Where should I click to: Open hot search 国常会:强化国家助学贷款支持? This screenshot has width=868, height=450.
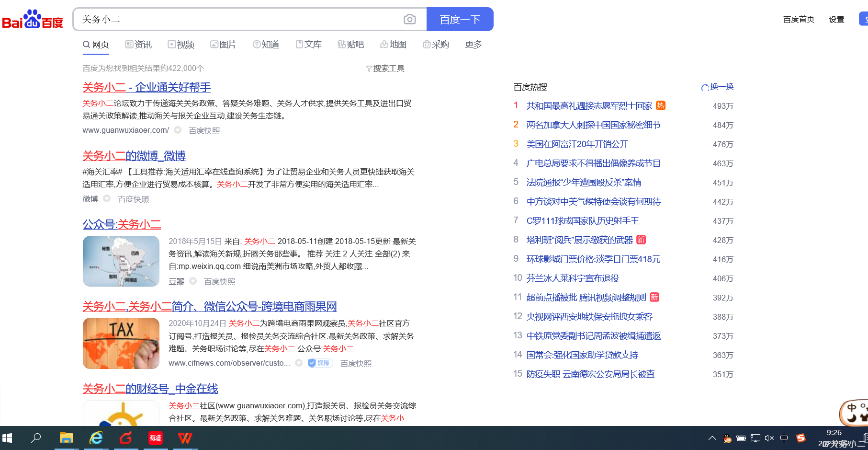tap(582, 355)
